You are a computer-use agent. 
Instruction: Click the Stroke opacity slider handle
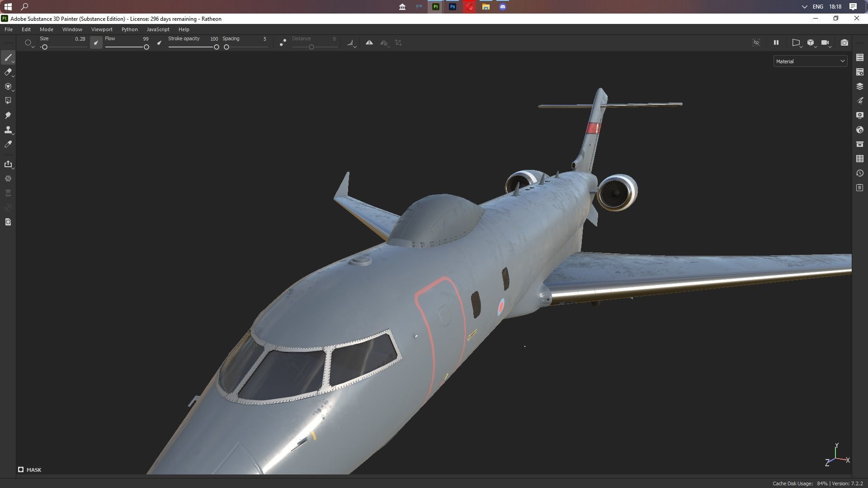click(216, 47)
